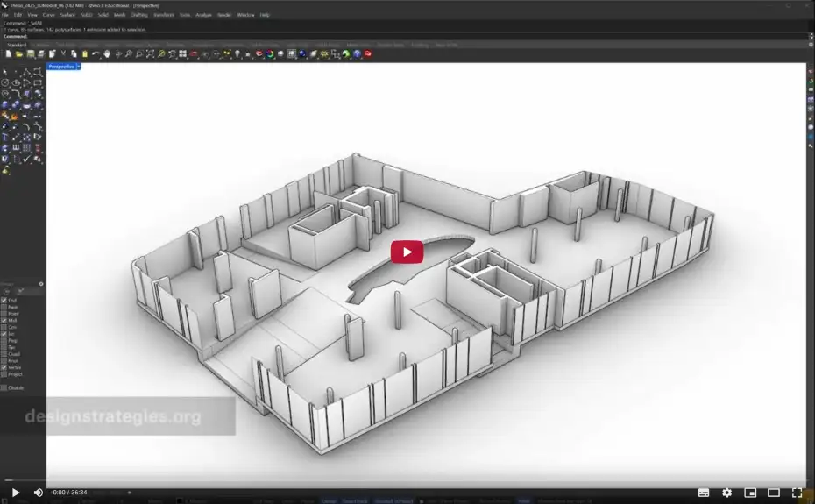
Task: Open the video settings gear menu
Action: [x=726, y=492]
